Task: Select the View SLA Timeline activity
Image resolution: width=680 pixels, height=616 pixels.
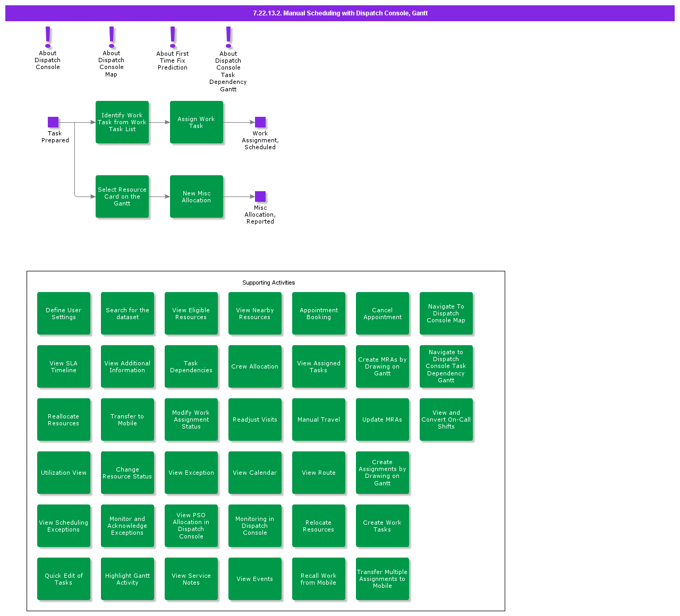Action: click(64, 366)
